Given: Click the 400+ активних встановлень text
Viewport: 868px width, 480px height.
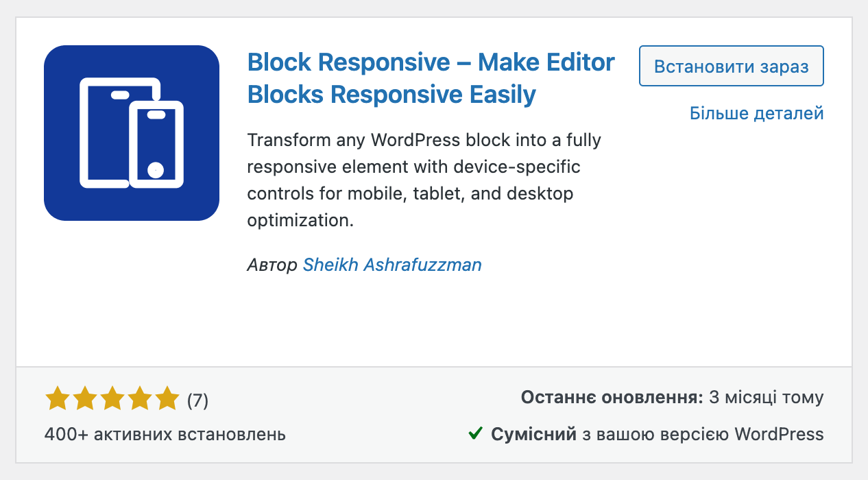Looking at the screenshot, I should [x=165, y=434].
